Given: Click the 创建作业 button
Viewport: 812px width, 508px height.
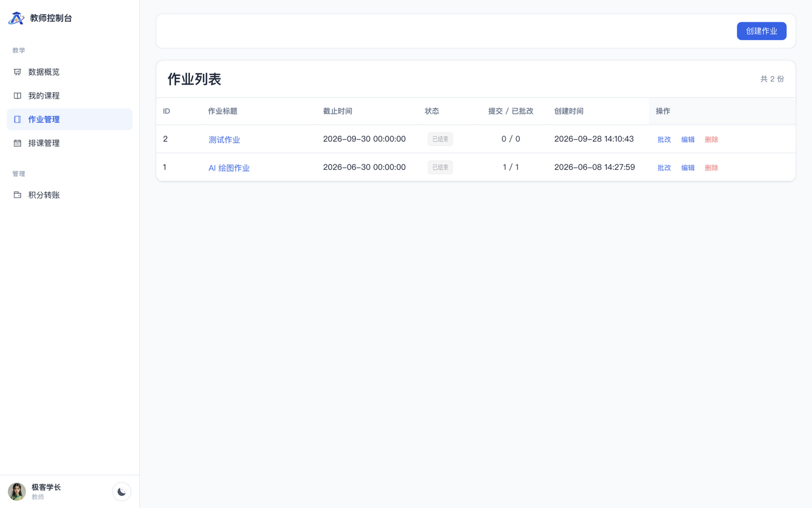Looking at the screenshot, I should coord(761,31).
